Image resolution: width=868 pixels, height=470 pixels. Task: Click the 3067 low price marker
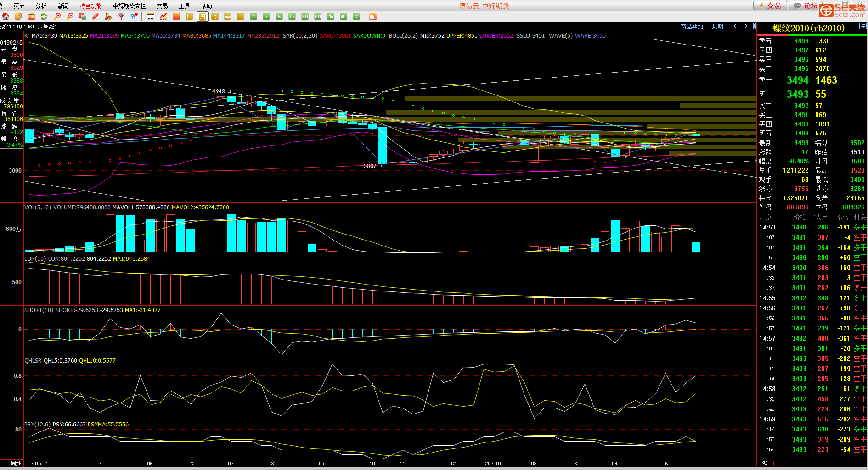click(x=370, y=166)
